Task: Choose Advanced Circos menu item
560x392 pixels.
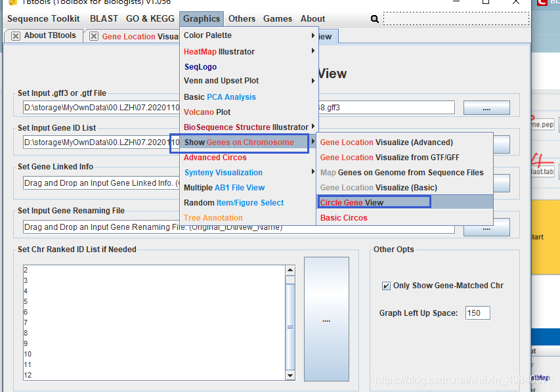Action: [249, 157]
